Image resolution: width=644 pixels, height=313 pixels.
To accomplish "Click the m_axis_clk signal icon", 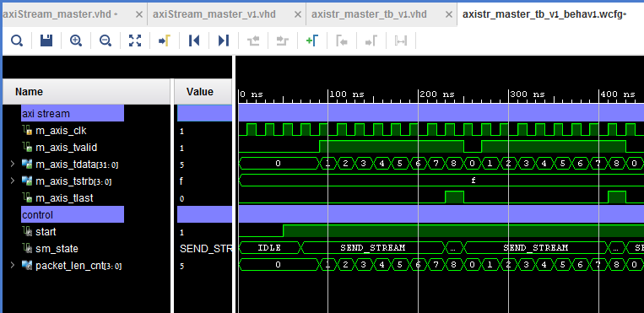I will [x=27, y=131].
